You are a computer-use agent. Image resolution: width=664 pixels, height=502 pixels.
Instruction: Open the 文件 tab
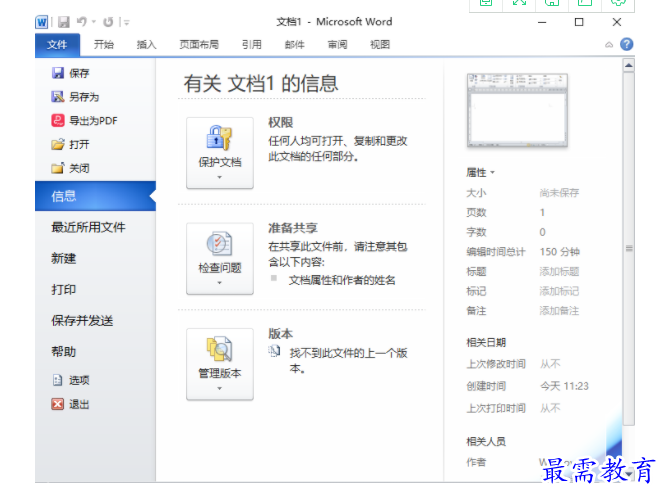tap(57, 45)
